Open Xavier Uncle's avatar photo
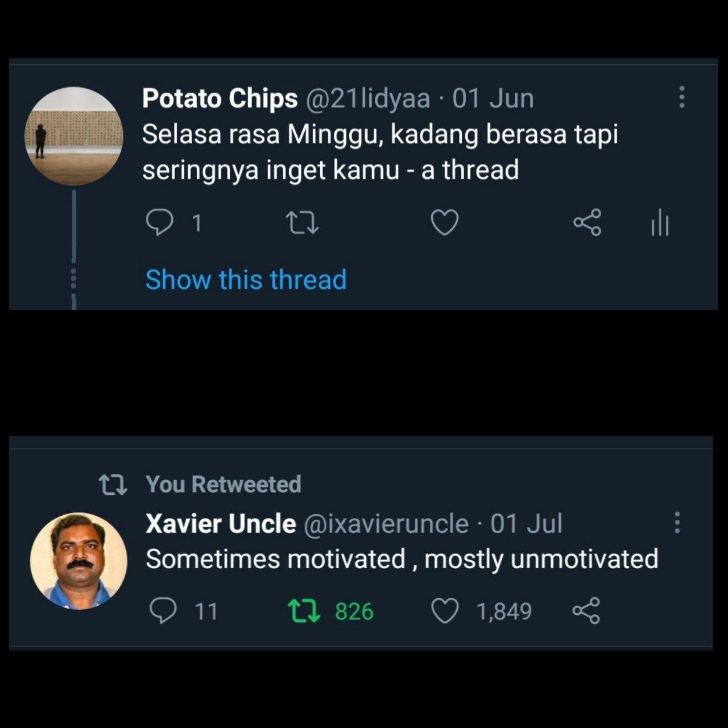This screenshot has width=728, height=728. click(x=78, y=561)
